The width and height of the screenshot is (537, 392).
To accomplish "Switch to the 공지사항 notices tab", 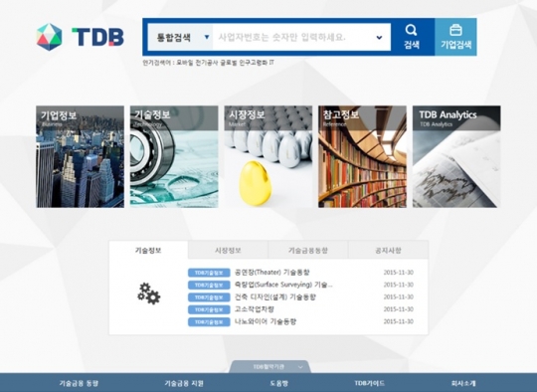I will point(388,250).
